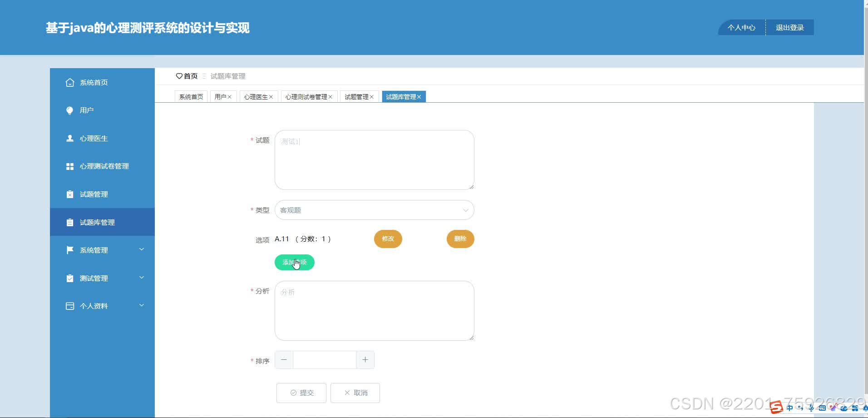868x418 pixels.
Task: Open the 类型 dropdown showing 客观题
Action: coord(374,210)
